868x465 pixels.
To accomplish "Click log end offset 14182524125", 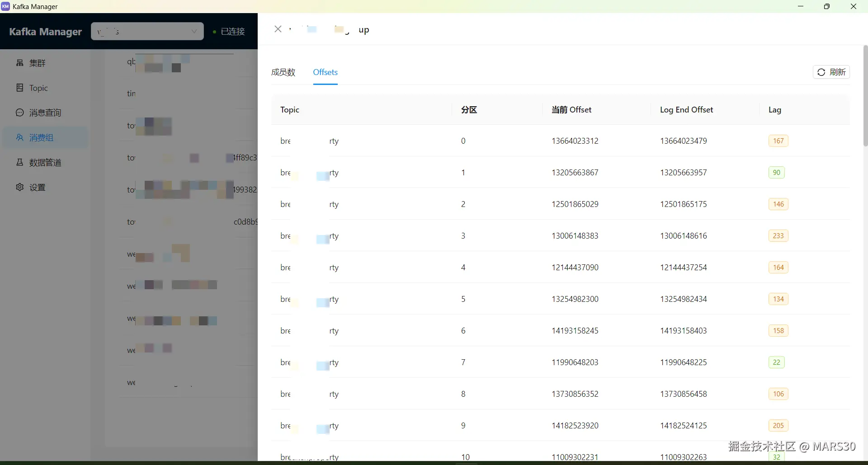I will (x=684, y=426).
